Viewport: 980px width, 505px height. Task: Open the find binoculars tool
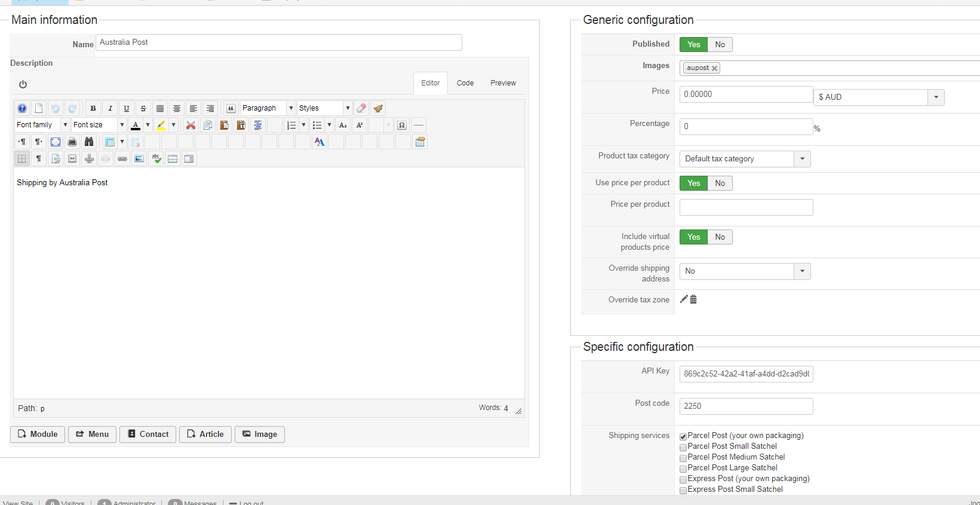(89, 142)
